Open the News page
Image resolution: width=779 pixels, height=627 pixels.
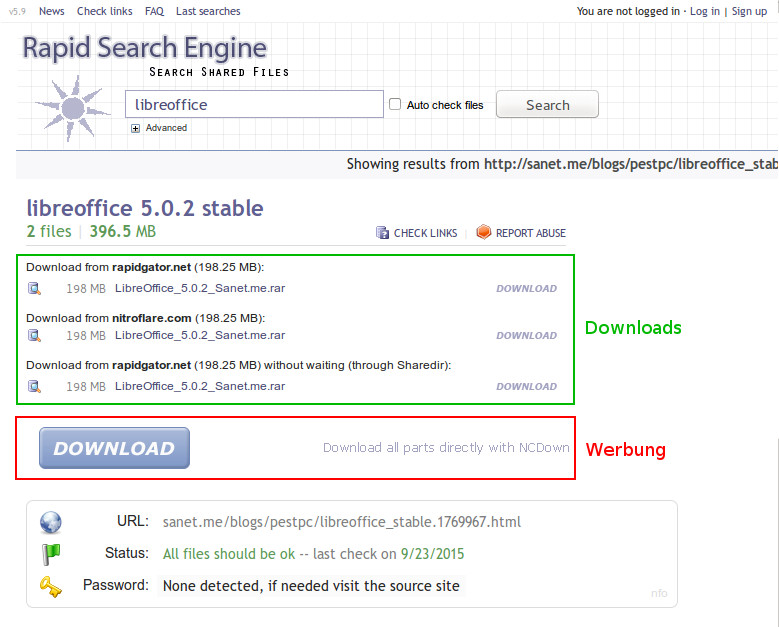52,11
